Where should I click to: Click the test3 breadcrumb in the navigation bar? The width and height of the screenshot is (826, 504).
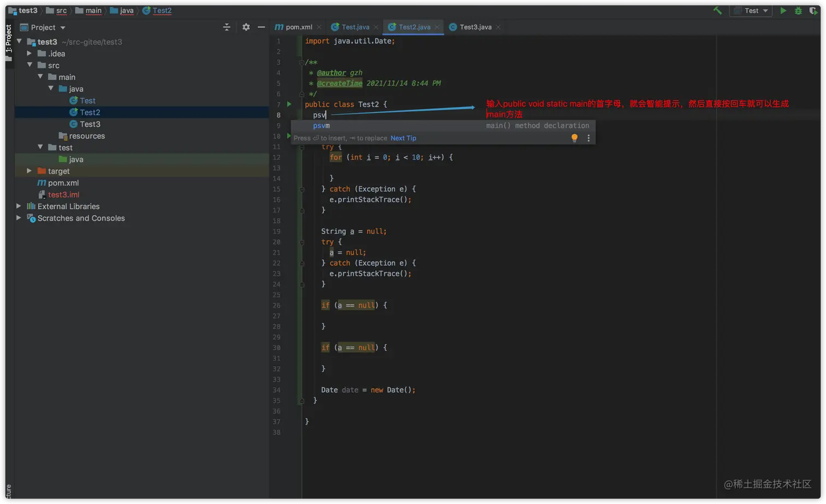click(x=23, y=10)
